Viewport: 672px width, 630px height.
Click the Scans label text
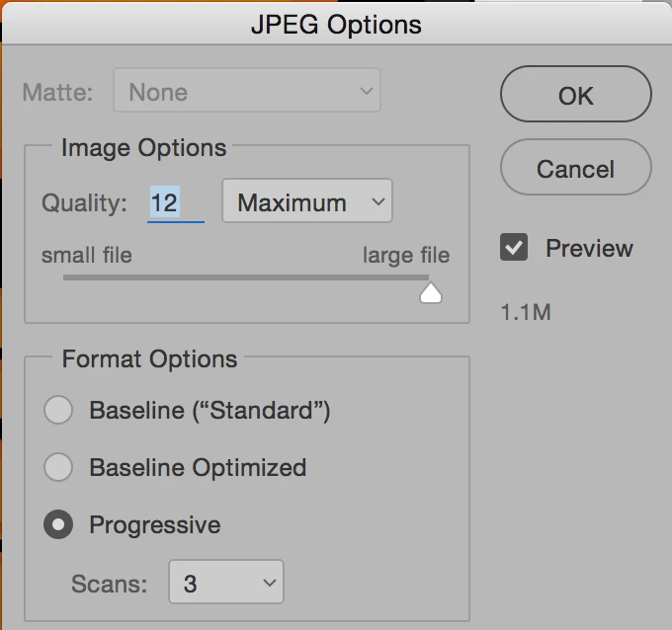tap(109, 583)
